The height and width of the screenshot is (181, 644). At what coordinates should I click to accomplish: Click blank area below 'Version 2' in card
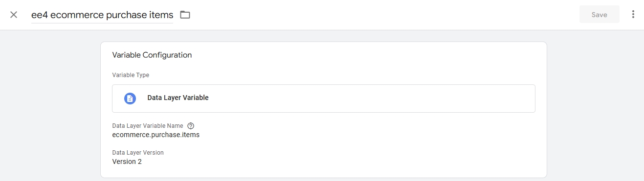323,172
